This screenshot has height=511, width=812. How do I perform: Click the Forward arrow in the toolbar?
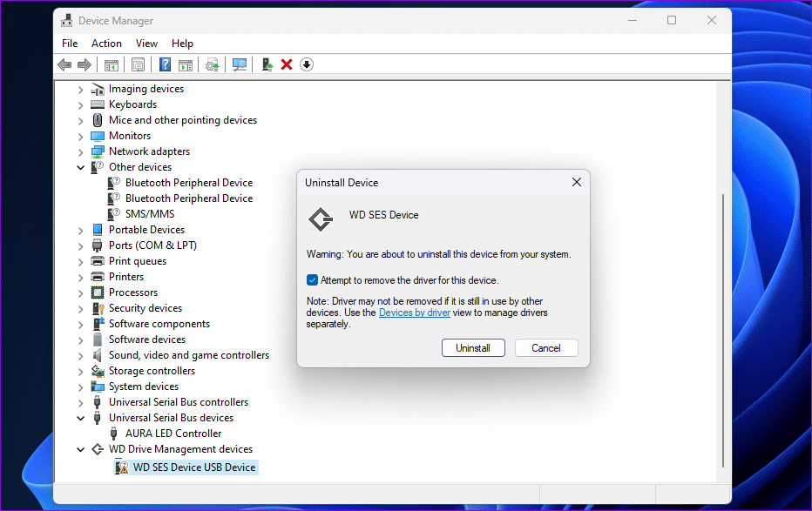84,64
